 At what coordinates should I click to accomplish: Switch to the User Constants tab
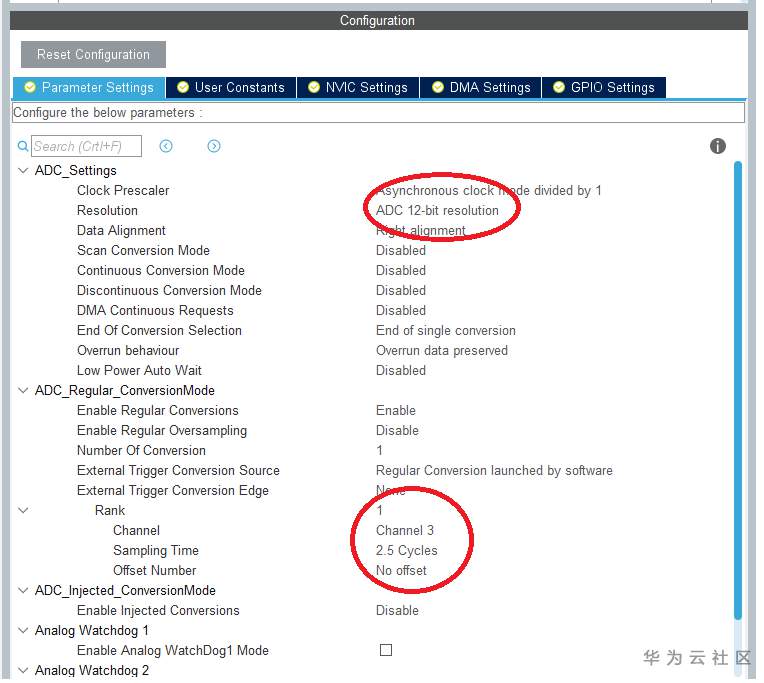pyautogui.click(x=231, y=88)
